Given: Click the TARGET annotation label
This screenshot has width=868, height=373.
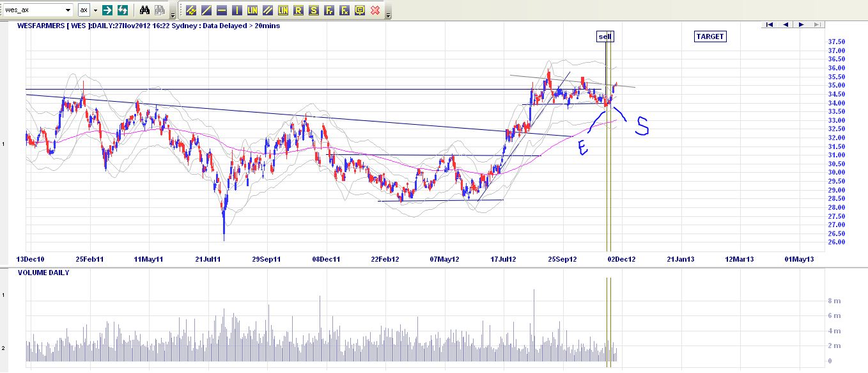Looking at the screenshot, I should click(x=710, y=36).
